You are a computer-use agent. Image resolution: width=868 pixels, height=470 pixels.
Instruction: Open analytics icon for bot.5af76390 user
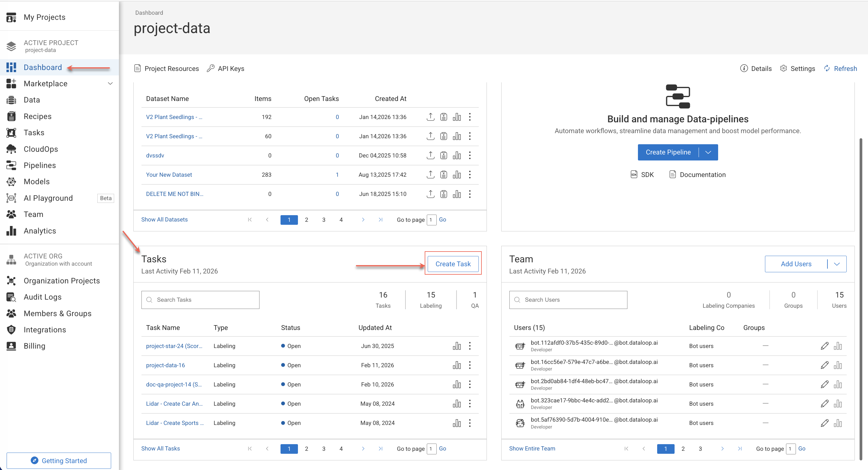[x=838, y=423]
